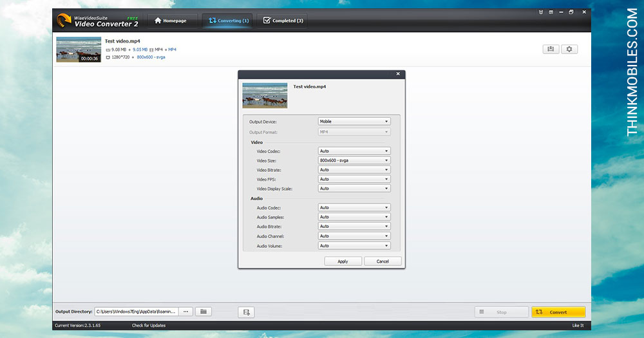Close the video settings dialog

pyautogui.click(x=398, y=74)
